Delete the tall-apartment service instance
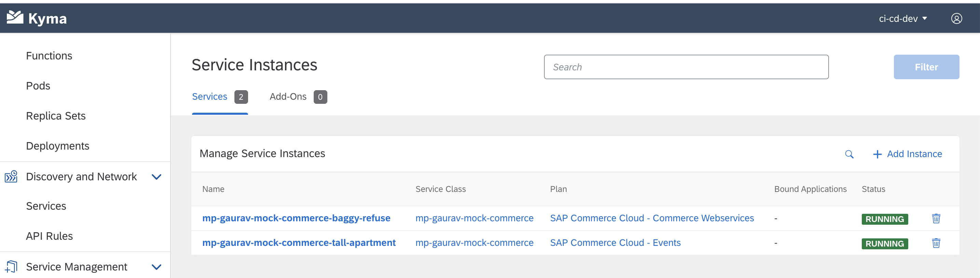Viewport: 980px width, 278px height. click(936, 243)
